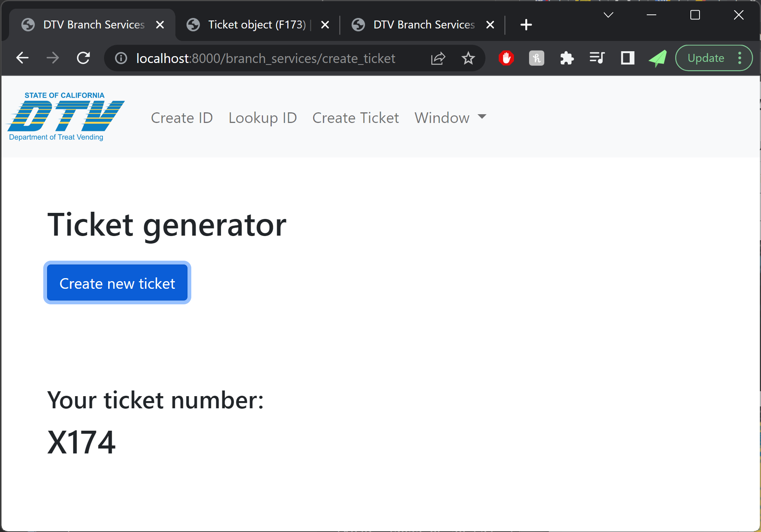Click the Update Chrome button
Viewport: 761px width, 532px height.
(706, 58)
